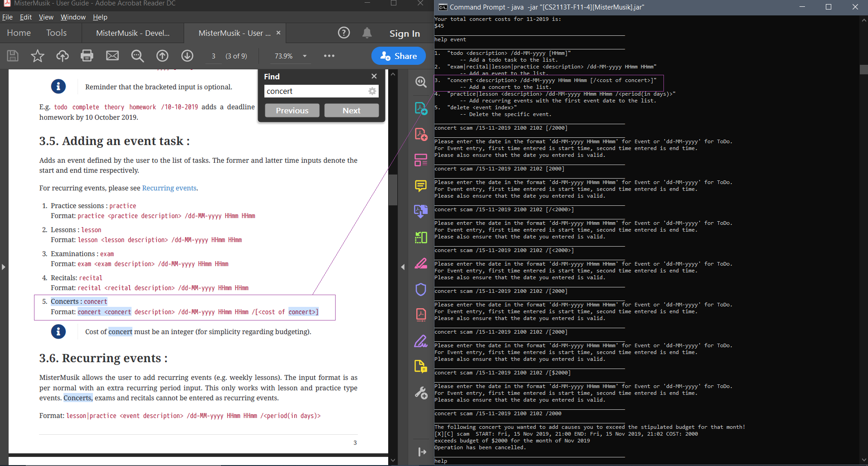Collapse right tools pane arrow icon
Screen dimensions: 868x466
[x=422, y=451]
